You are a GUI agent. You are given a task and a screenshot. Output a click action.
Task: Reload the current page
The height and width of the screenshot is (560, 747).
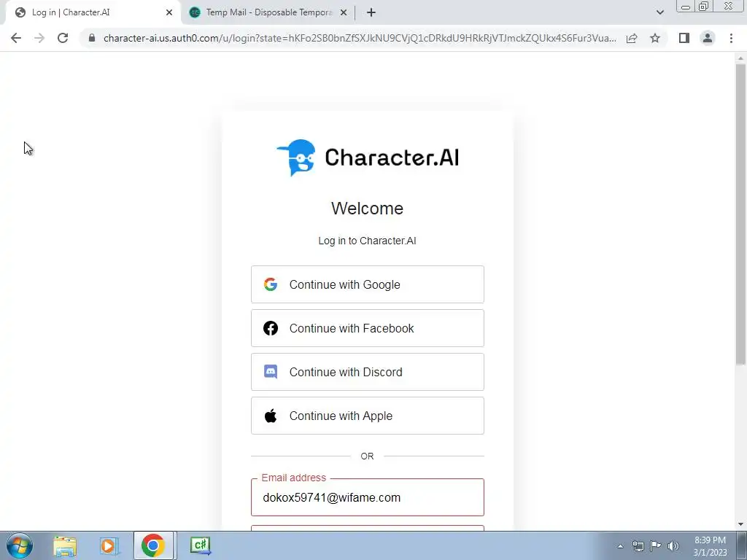tap(63, 38)
